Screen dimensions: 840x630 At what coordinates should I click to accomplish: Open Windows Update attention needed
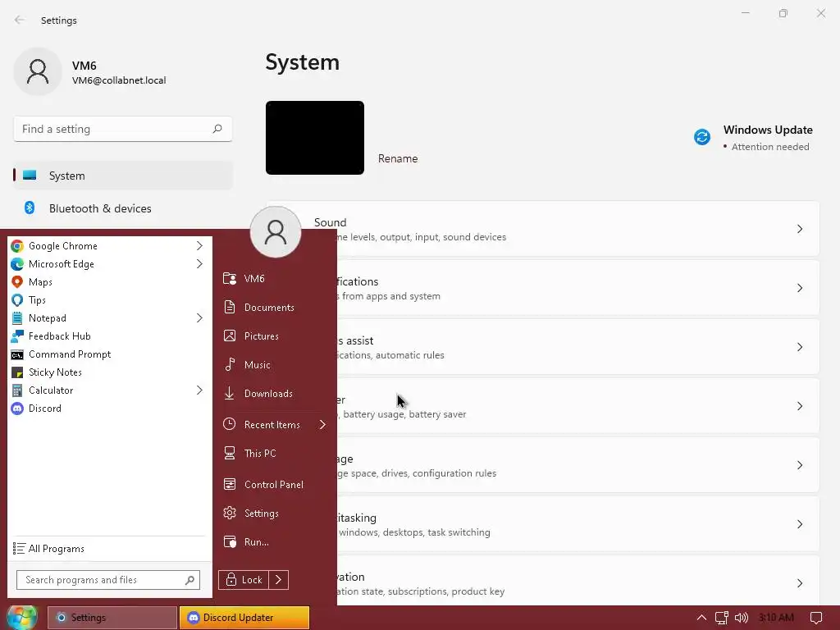point(753,138)
